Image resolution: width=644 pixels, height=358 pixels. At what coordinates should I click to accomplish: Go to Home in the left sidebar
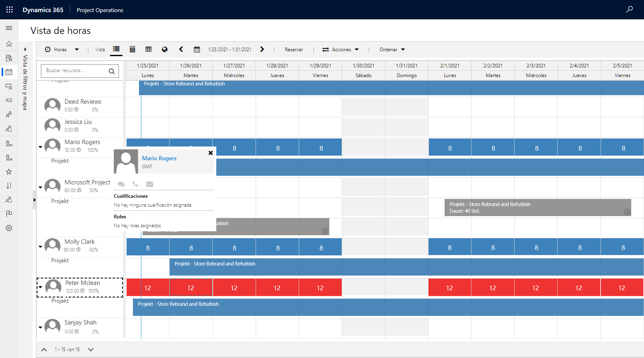pos(9,44)
